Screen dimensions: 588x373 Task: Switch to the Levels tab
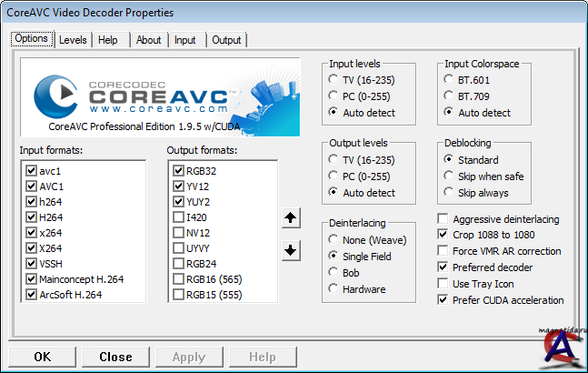[73, 40]
